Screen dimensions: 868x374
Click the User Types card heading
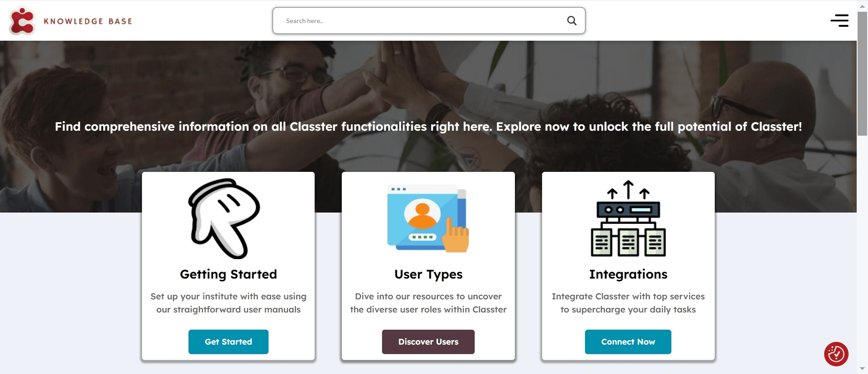(x=428, y=275)
